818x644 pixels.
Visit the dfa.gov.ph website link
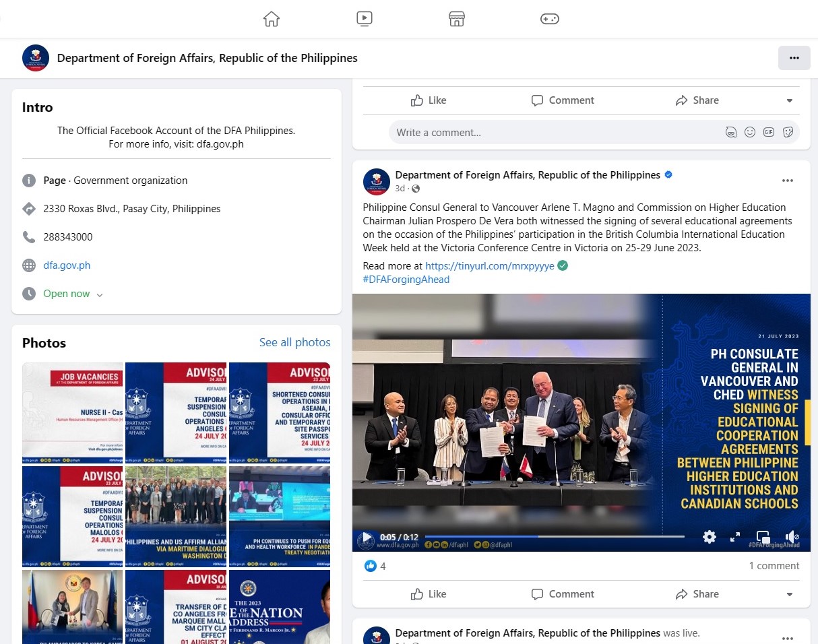[67, 265]
